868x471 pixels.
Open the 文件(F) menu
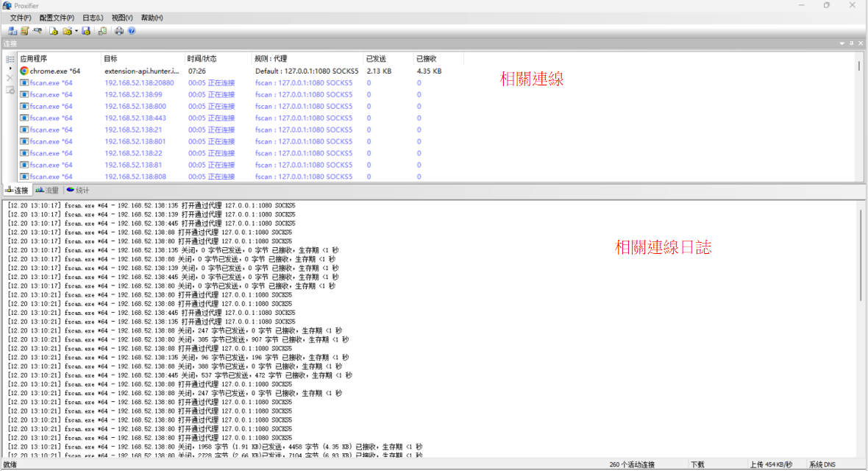(21, 18)
